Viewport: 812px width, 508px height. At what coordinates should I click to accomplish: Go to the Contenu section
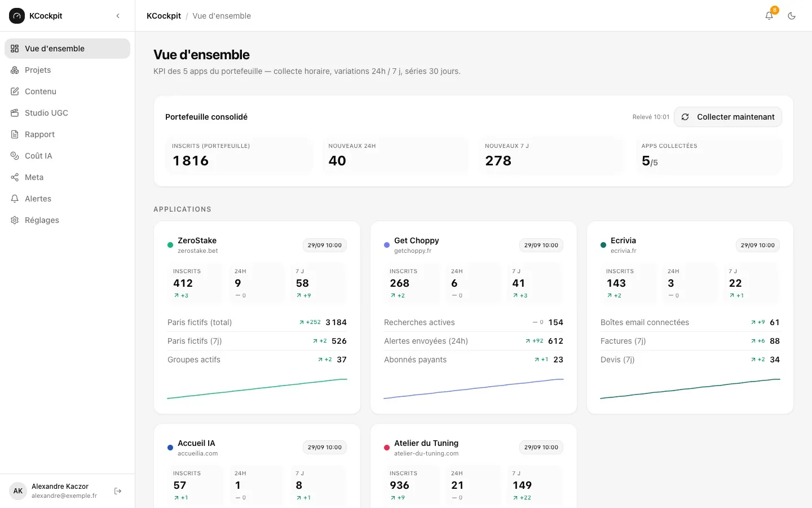pyautogui.click(x=67, y=91)
